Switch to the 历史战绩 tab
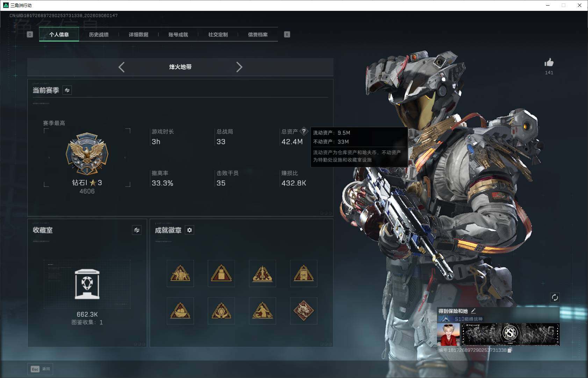Viewport: 588px width, 378px height. pos(99,34)
